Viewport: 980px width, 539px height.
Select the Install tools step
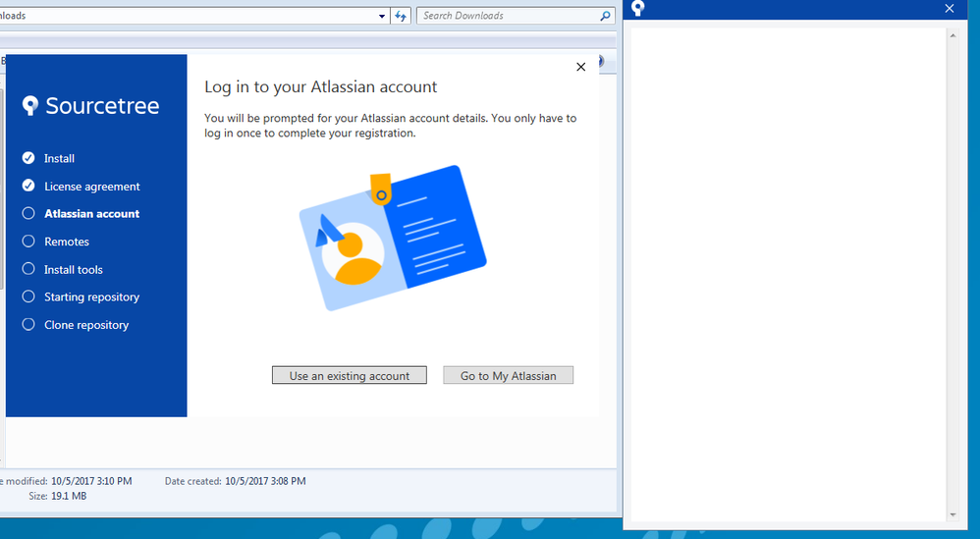[63, 269]
